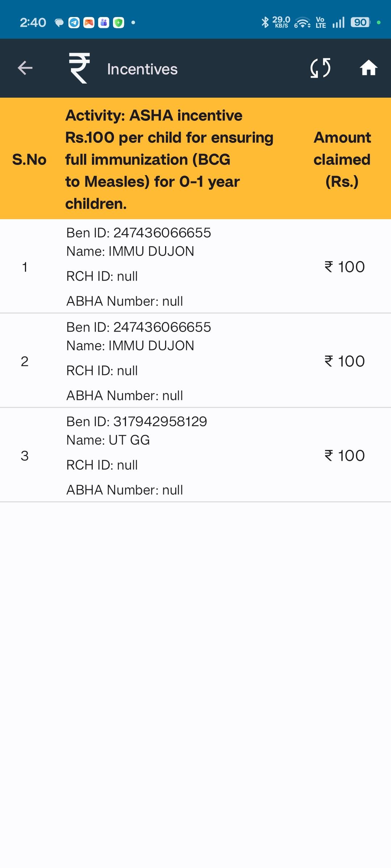Tap Wi-Fi icon in status bar
The image size is (391, 868).
302,23
